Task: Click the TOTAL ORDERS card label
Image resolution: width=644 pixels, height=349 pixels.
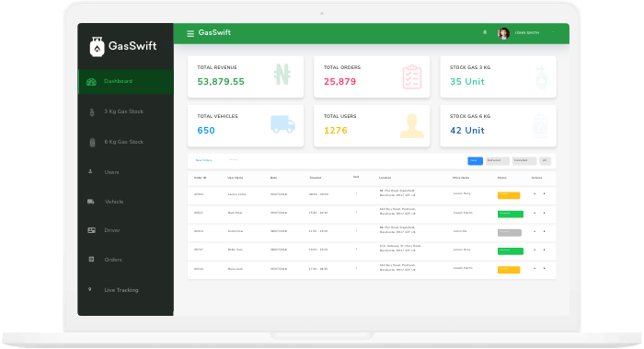Action: tap(342, 67)
